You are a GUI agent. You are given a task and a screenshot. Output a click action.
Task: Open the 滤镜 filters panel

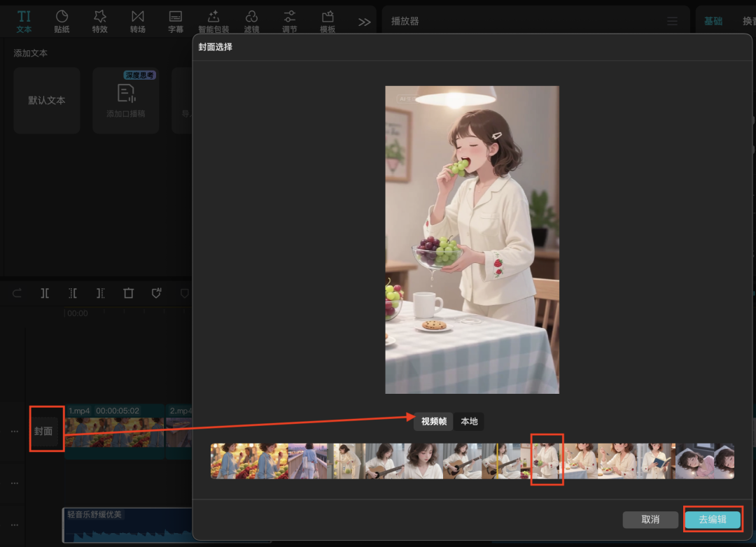(x=251, y=20)
